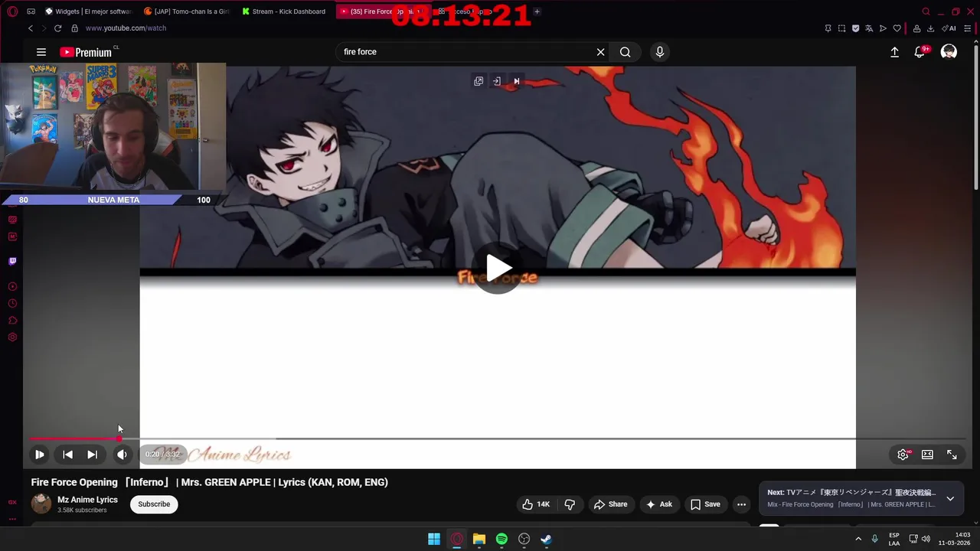Open Opera's AI button in toolbar

949,28
